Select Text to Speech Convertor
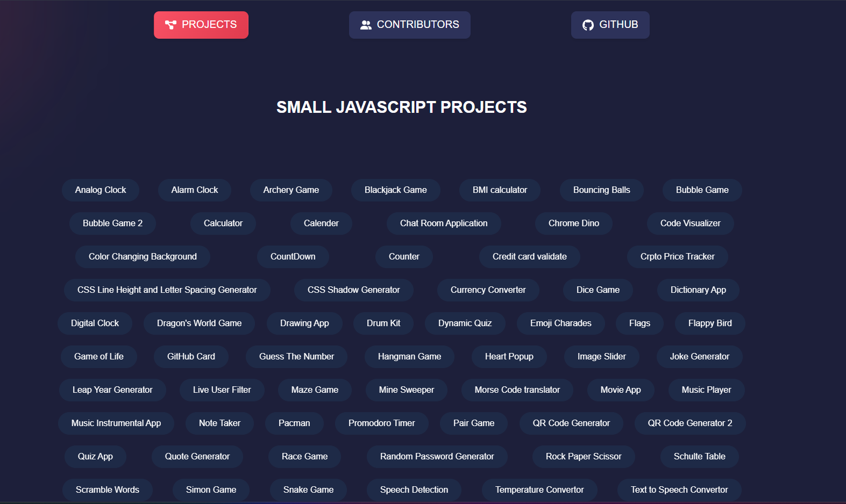 click(679, 490)
